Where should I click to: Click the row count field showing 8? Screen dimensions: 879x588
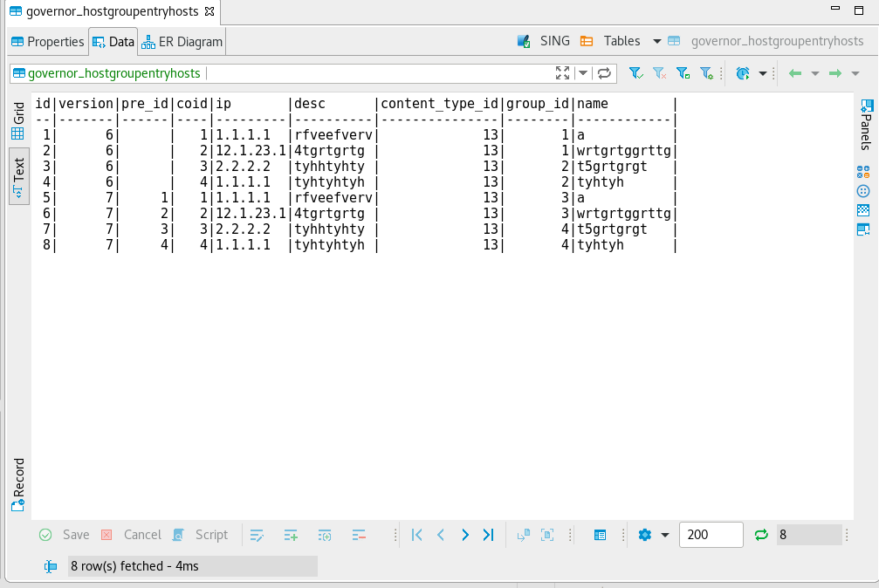click(x=809, y=535)
